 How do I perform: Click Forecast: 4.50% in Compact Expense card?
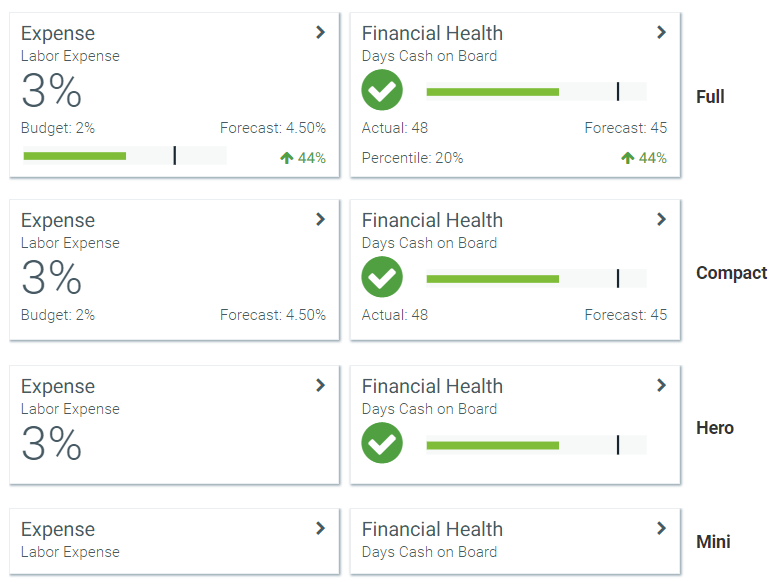[x=272, y=315]
